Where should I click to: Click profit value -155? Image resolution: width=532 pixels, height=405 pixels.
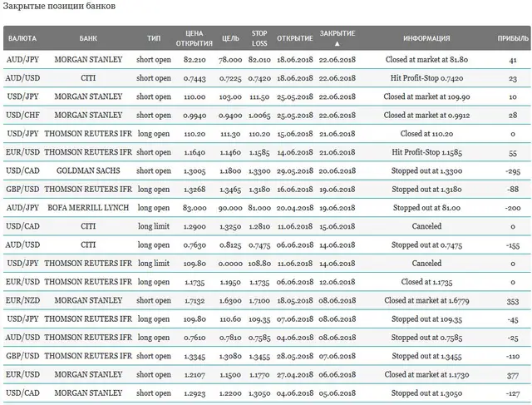pos(513,245)
